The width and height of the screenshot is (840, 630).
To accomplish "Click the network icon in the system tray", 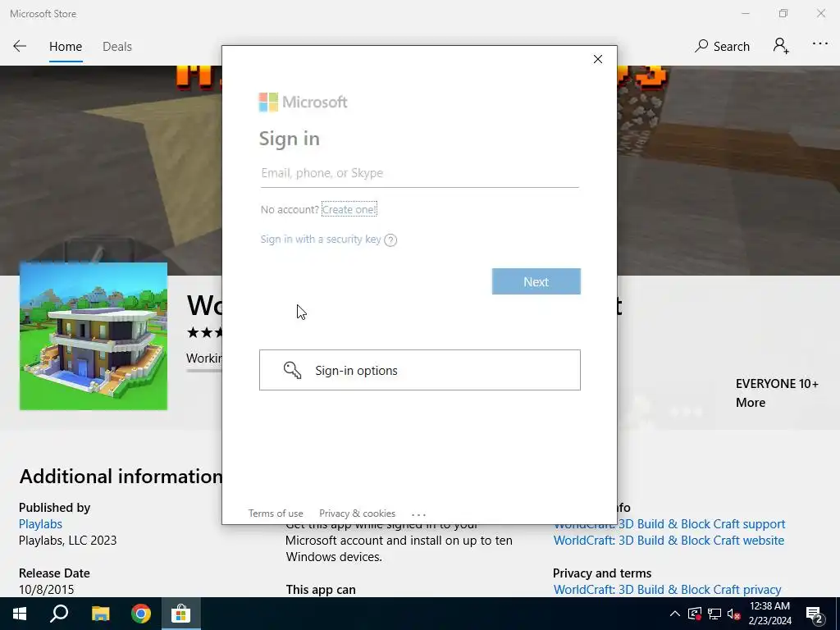I will (714, 614).
